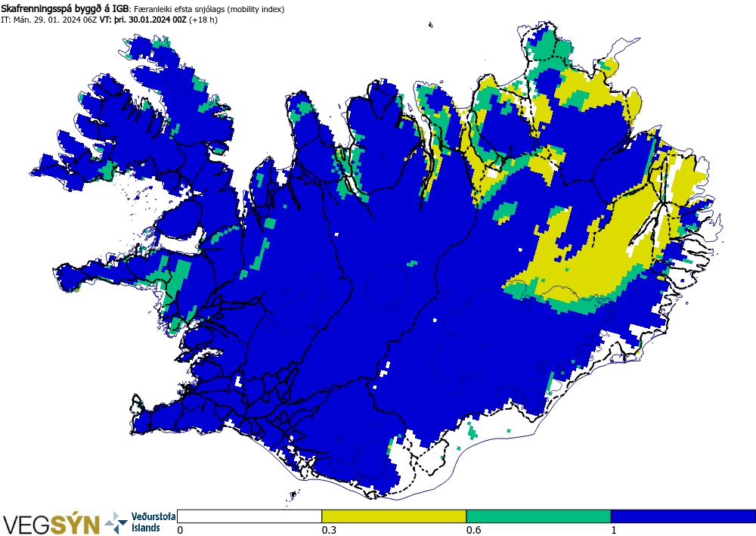The image size is (756, 536).
Task: Click the Veðurstofa Íslands logo
Action: click(x=140, y=522)
